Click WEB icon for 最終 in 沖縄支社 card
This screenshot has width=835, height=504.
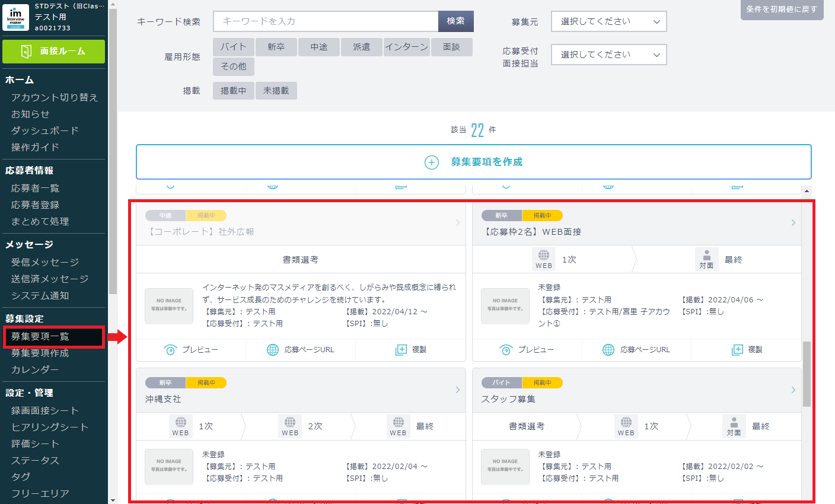(x=399, y=426)
